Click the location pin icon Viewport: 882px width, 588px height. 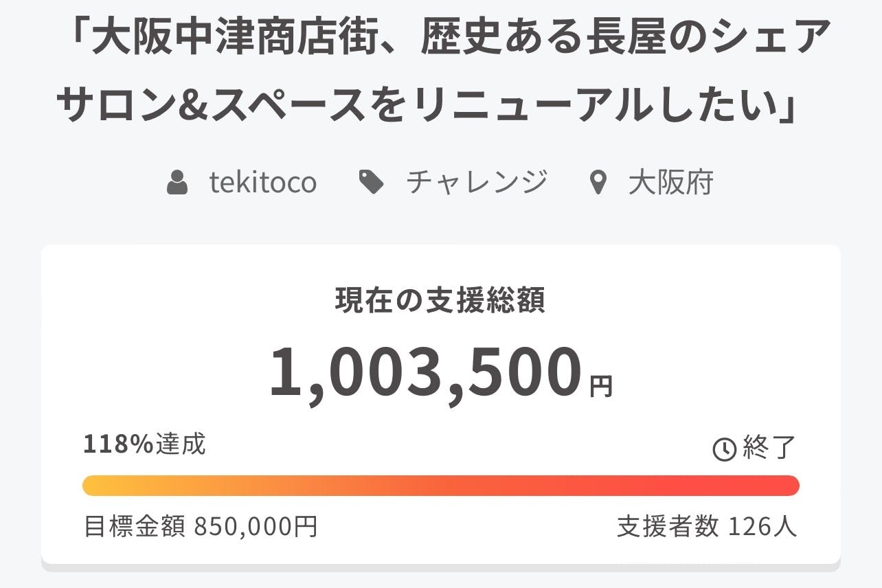point(598,183)
